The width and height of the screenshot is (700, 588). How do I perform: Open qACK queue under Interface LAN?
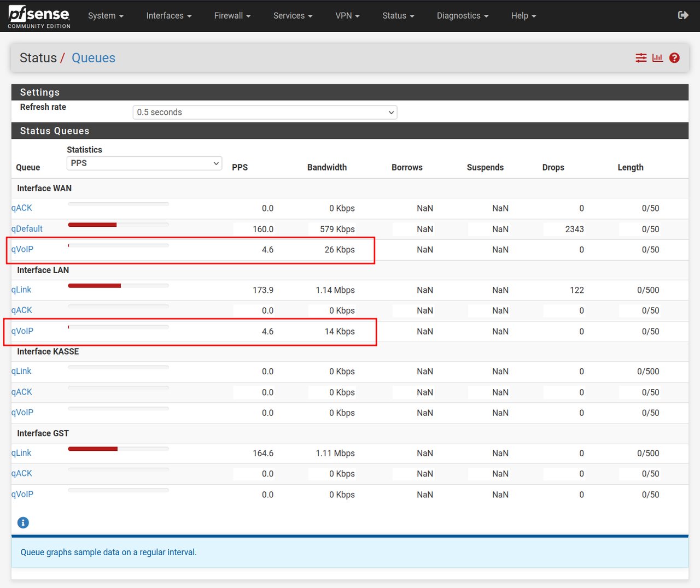coord(22,310)
